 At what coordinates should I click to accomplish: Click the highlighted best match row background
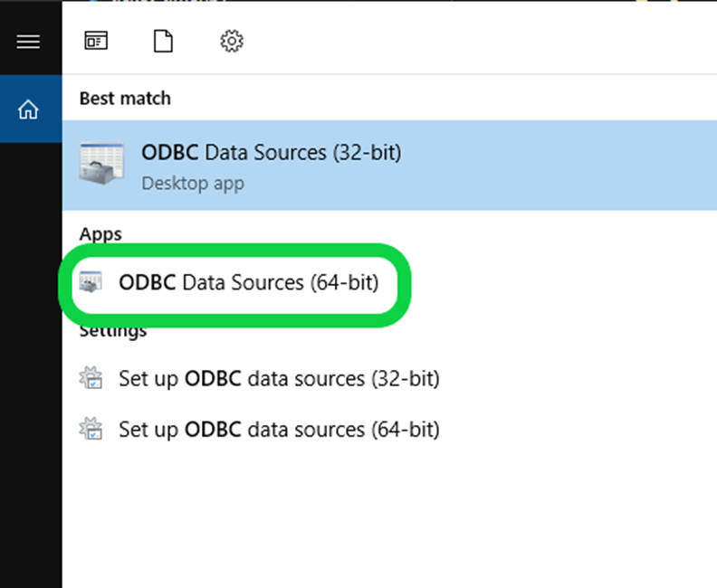click(x=389, y=166)
